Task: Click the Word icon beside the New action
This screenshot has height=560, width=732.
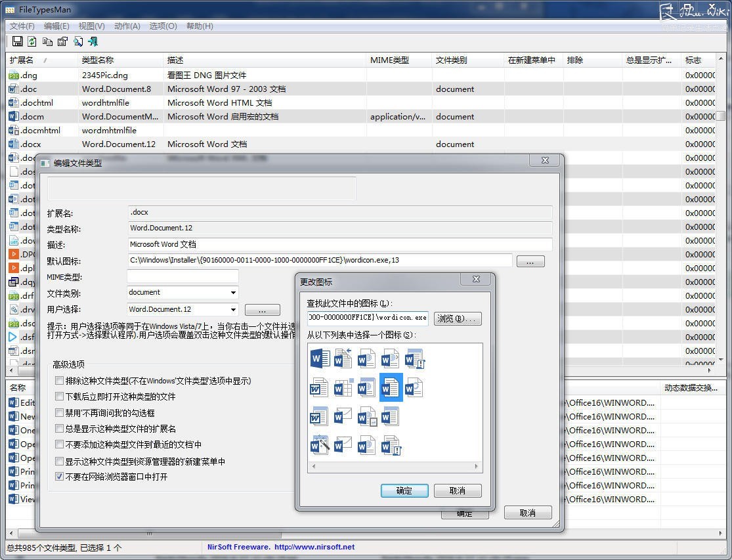Action: pyautogui.click(x=14, y=416)
